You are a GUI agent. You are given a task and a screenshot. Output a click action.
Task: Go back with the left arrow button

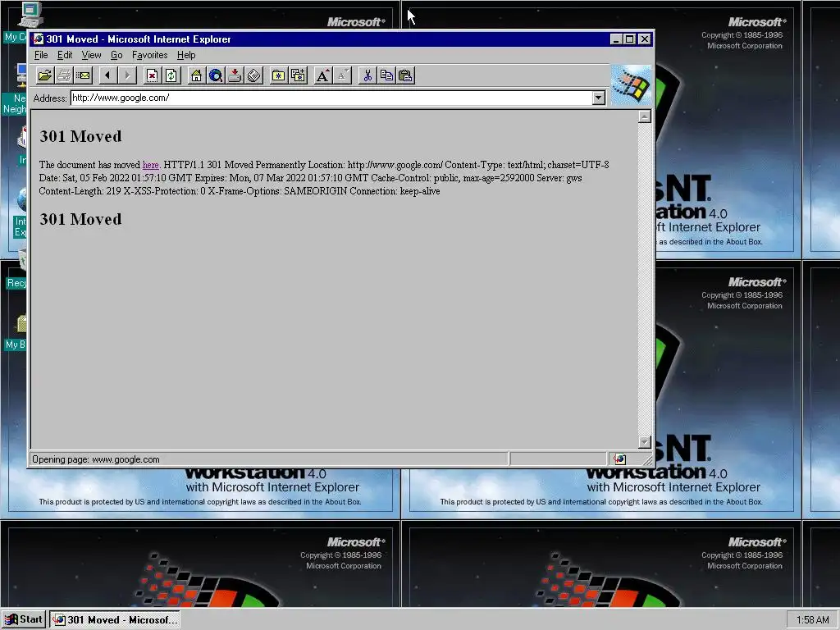(108, 75)
